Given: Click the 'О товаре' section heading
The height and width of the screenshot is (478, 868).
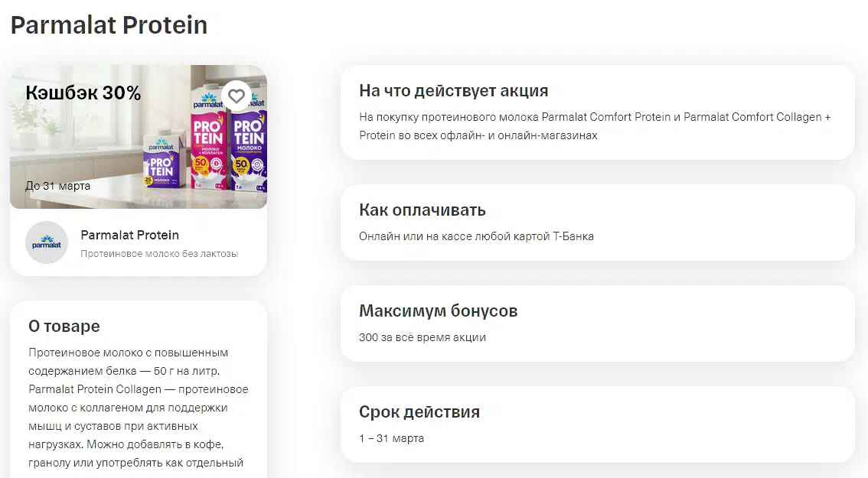Looking at the screenshot, I should [64, 327].
